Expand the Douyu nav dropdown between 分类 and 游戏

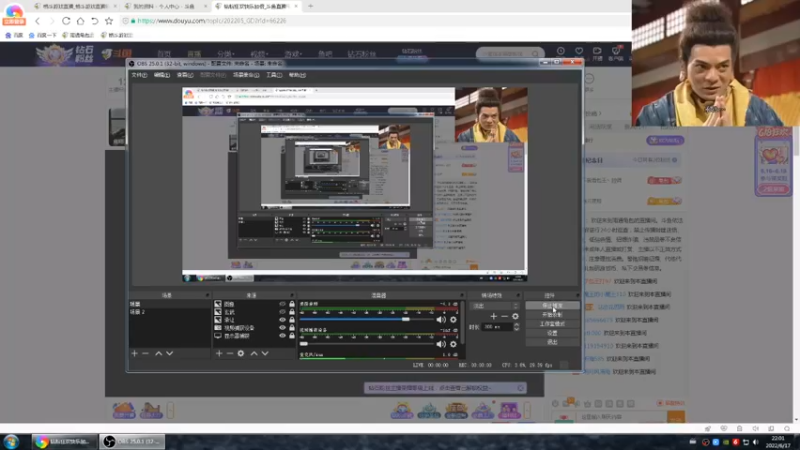tap(259, 54)
